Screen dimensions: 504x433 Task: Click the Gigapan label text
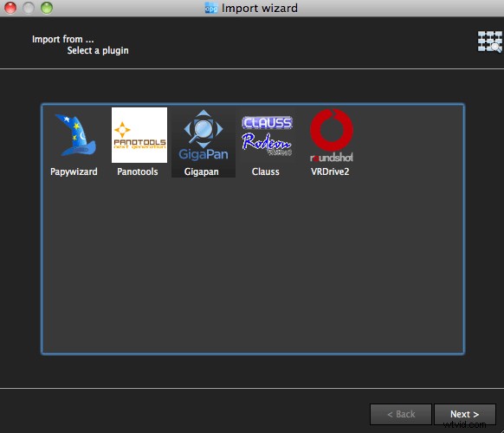[202, 171]
